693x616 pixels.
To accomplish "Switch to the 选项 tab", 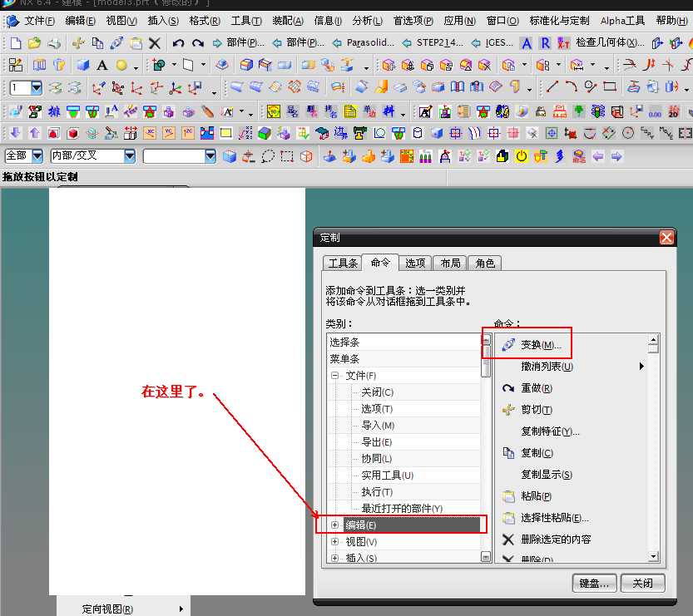I will pyautogui.click(x=415, y=264).
